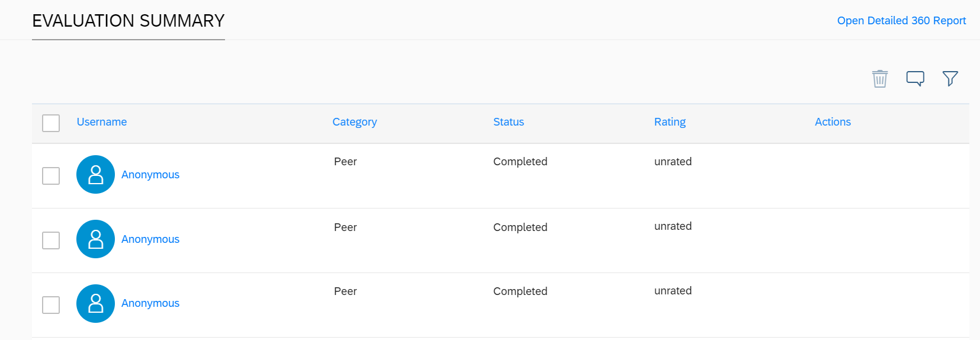Click first Anonymous user avatar
Image resolution: width=980 pixels, height=340 pixels.
pyautogui.click(x=95, y=175)
